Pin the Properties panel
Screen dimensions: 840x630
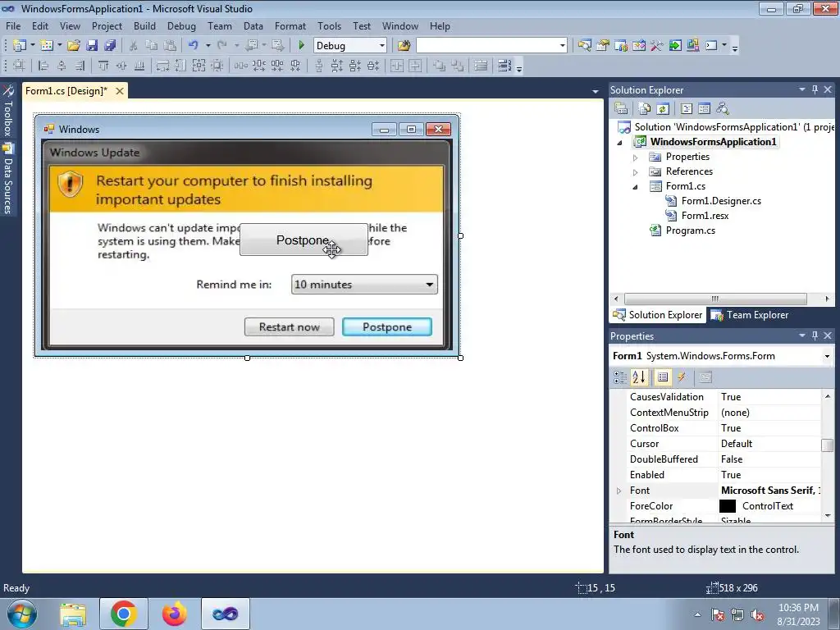(x=815, y=336)
